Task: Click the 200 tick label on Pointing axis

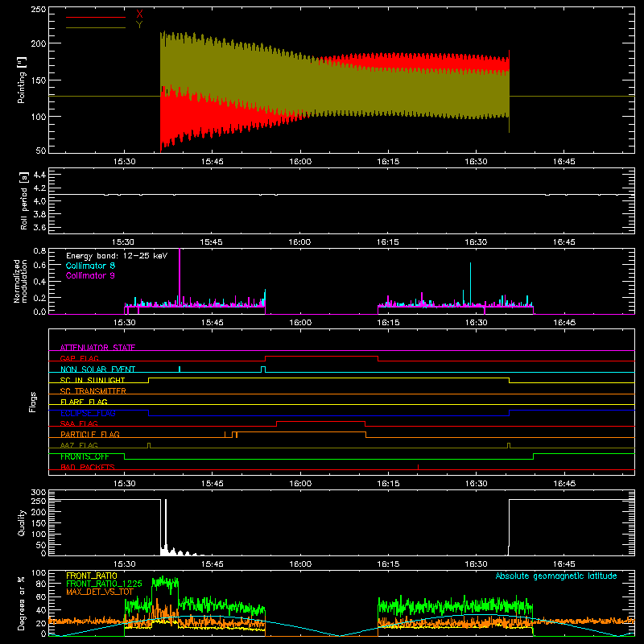Action: click(x=38, y=43)
